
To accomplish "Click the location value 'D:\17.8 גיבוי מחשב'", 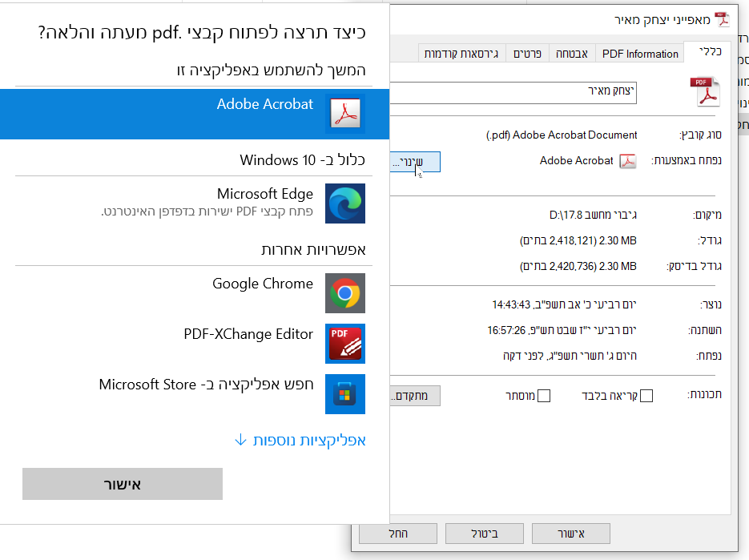I will (593, 215).
